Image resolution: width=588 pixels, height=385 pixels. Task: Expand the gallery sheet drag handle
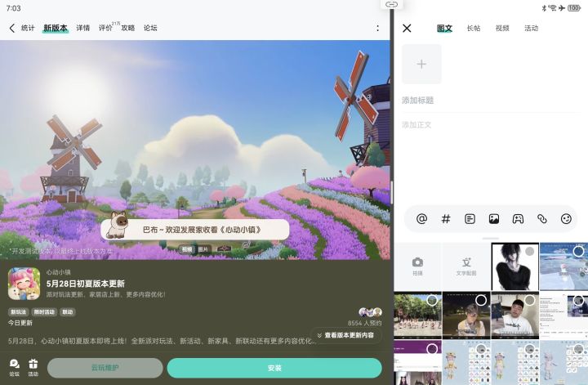(491, 239)
